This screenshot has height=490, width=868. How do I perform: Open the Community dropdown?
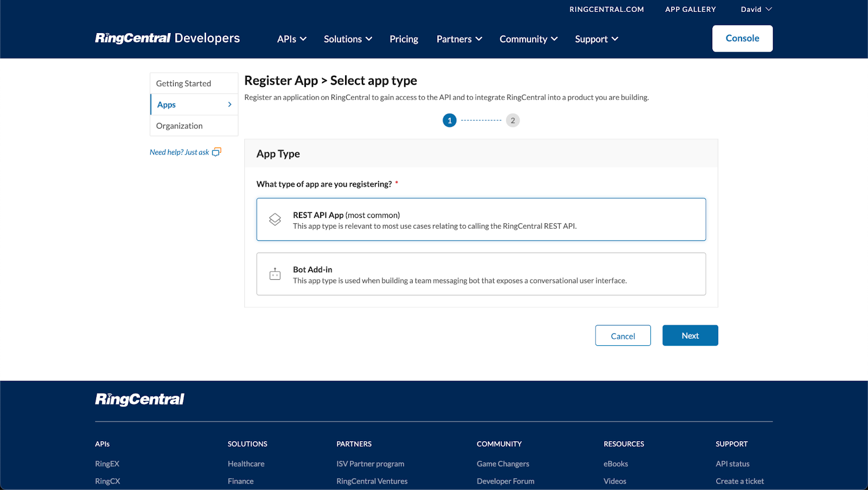pos(528,38)
